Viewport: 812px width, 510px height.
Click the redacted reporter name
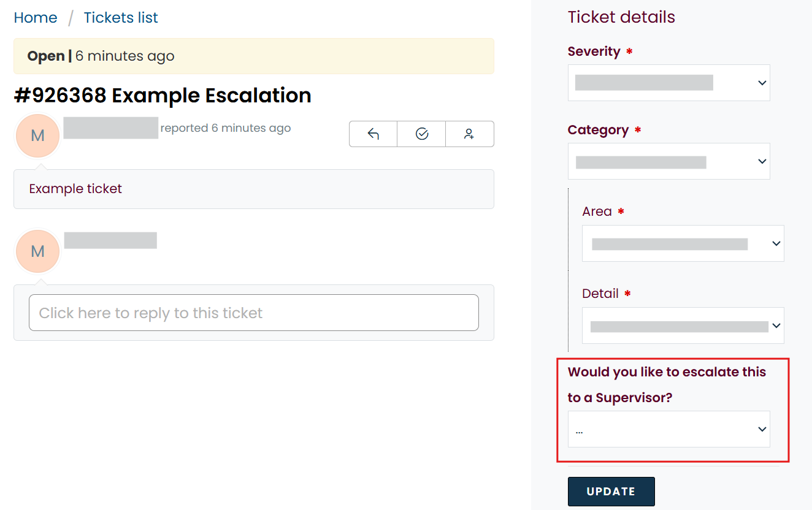pos(111,128)
